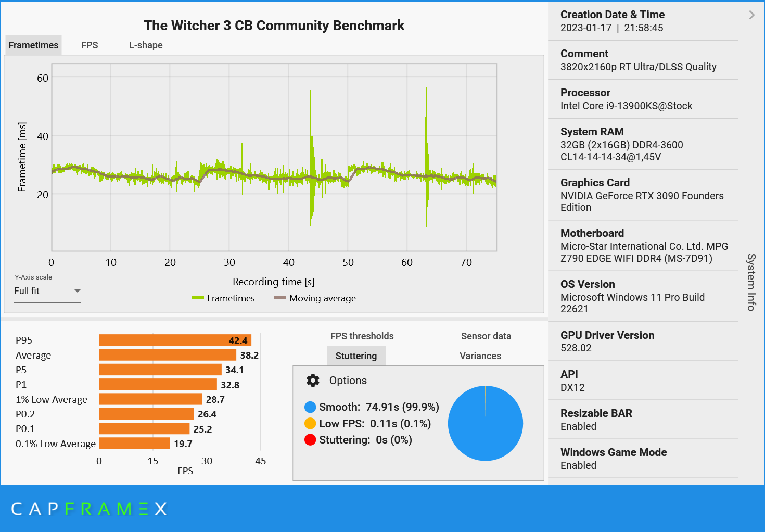765x532 pixels.
Task: Open the Variances tab
Action: pos(480,356)
